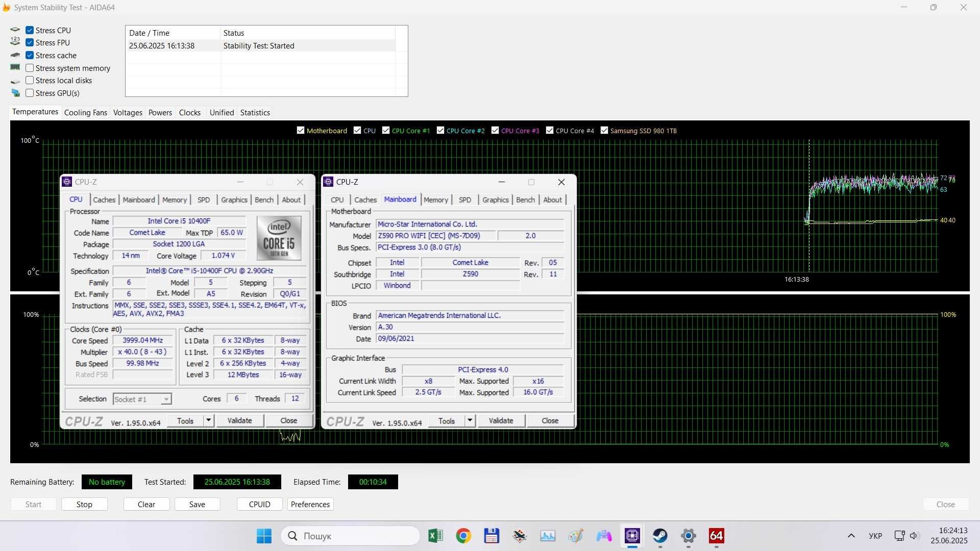Open the Socket #1 selection dropdown
The width and height of the screenshot is (980, 551).
coord(142,399)
